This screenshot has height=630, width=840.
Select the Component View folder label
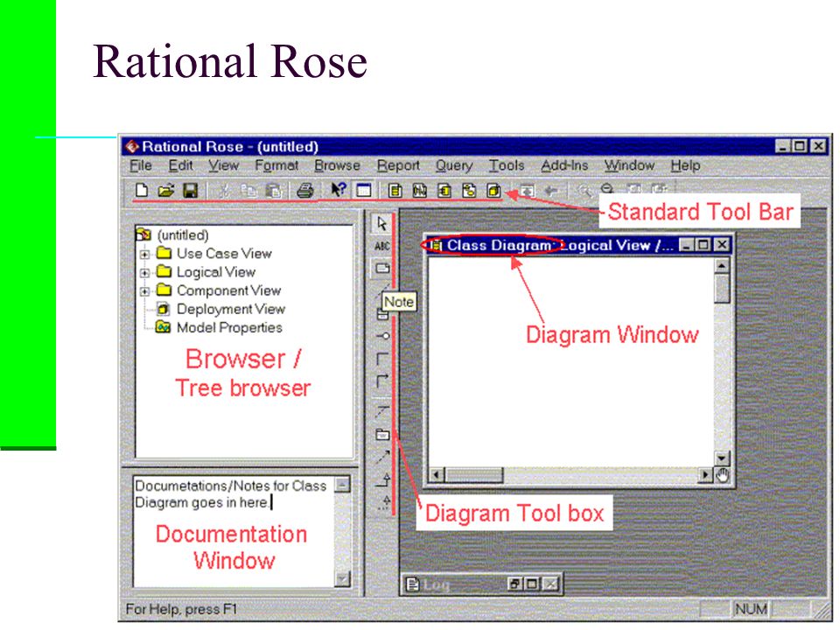[228, 290]
